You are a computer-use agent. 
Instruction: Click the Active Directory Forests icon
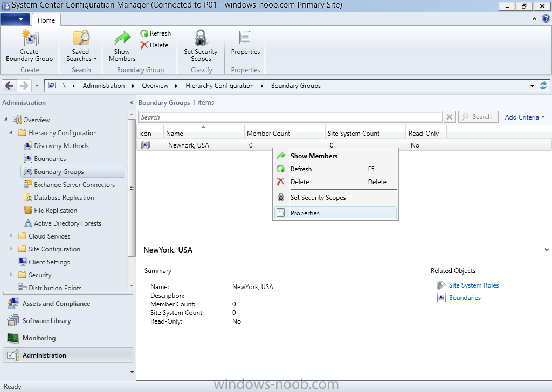click(28, 223)
